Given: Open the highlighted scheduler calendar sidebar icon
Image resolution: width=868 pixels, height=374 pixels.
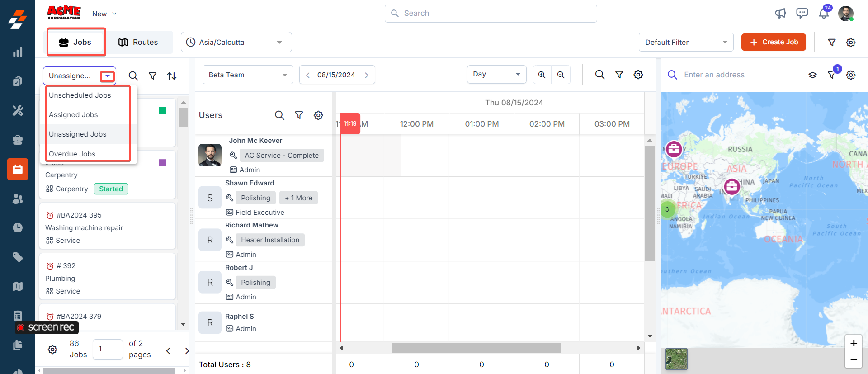Looking at the screenshot, I should point(18,169).
